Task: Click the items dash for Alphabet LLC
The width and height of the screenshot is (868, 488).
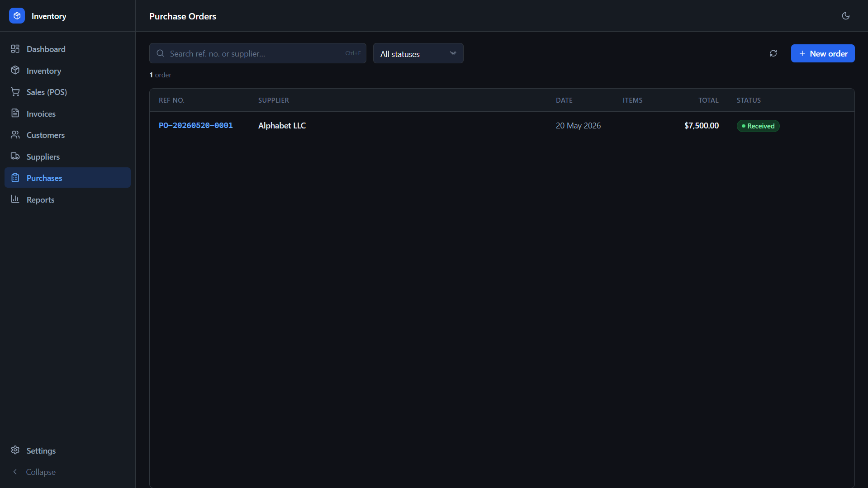Action: pyautogui.click(x=633, y=126)
